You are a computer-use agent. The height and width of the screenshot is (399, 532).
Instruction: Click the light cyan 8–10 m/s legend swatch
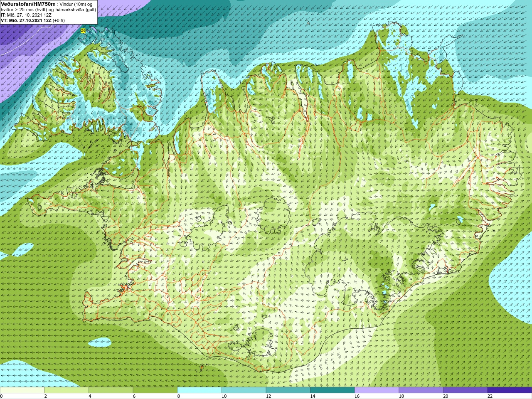click(x=199, y=390)
